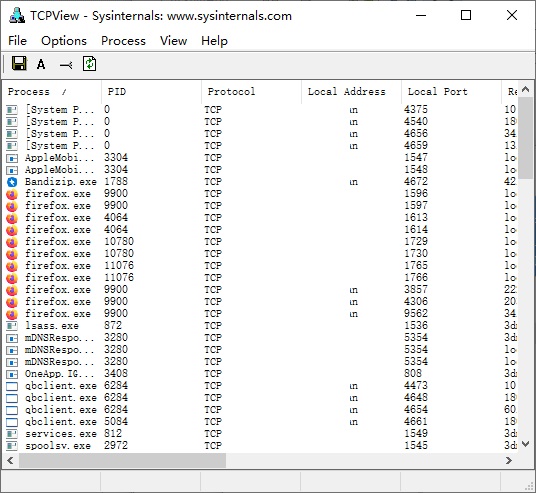Open the Process menu

(123, 41)
